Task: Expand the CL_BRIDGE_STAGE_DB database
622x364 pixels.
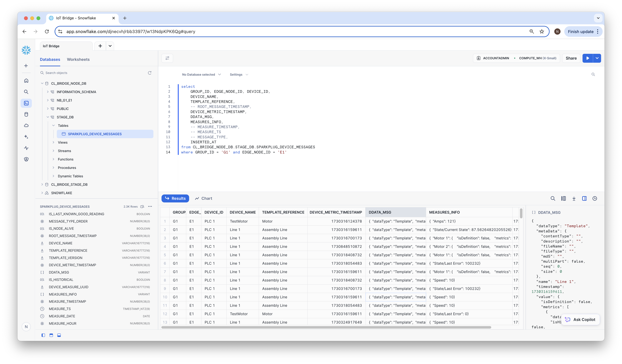Action: click(x=42, y=184)
